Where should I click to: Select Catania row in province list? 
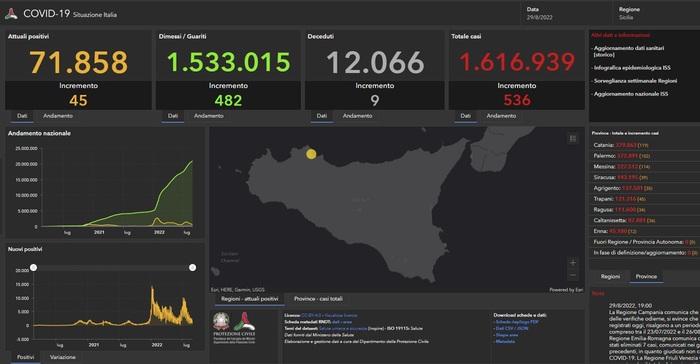click(x=644, y=145)
